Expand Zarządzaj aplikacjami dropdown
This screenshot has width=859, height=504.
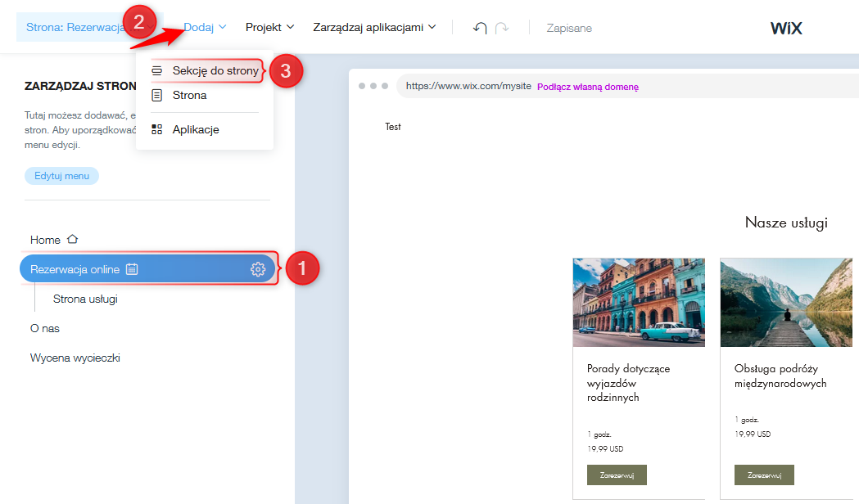[x=374, y=27]
